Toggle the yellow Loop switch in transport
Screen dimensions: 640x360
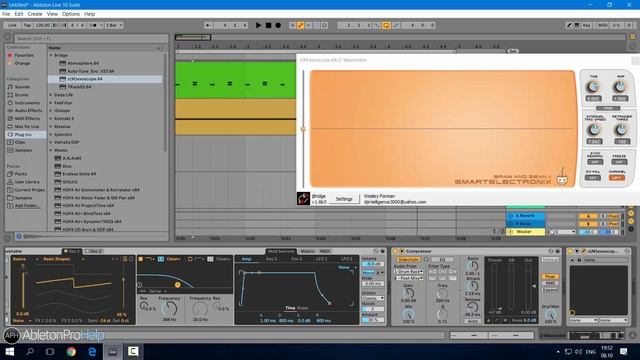tap(386, 25)
